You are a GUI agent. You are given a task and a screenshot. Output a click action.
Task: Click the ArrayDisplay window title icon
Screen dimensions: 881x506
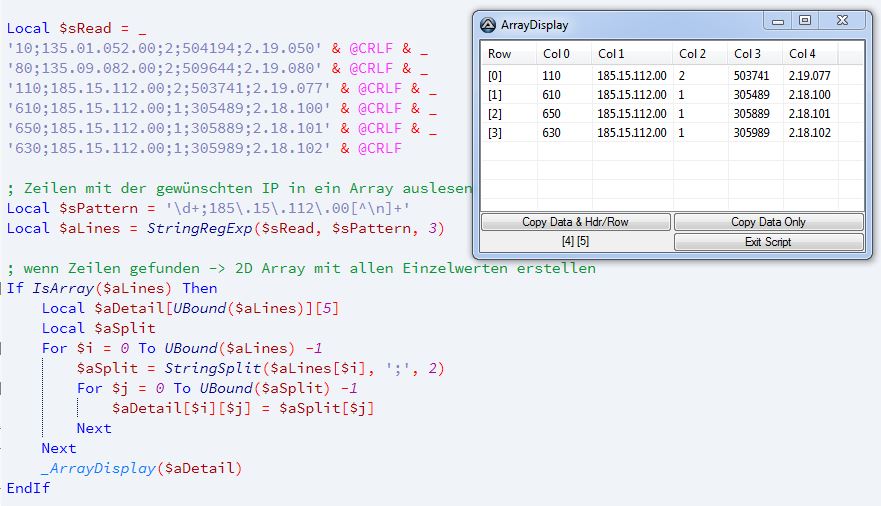488,25
